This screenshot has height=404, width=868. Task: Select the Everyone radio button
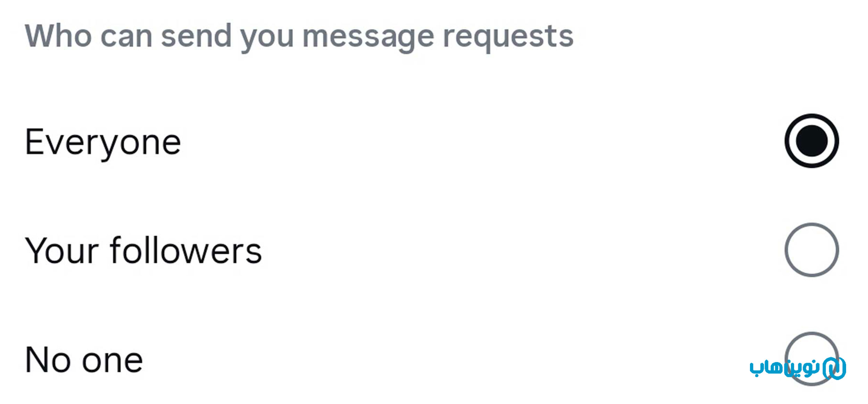tap(812, 141)
